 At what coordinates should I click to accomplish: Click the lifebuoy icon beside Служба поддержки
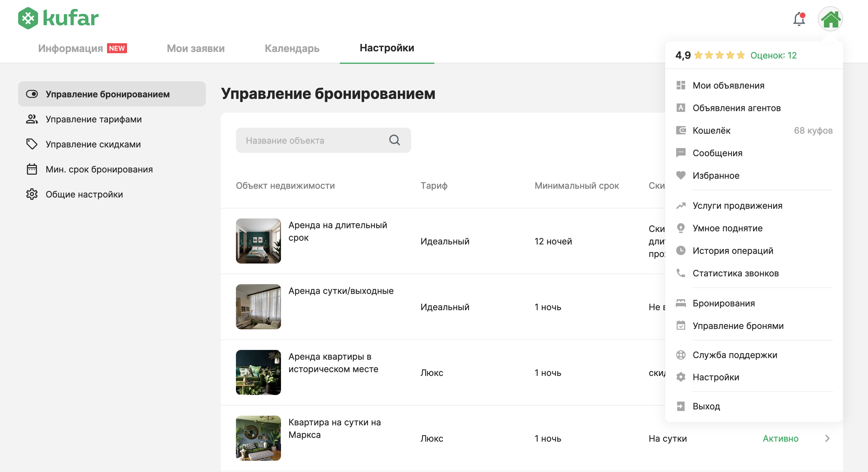coord(681,355)
